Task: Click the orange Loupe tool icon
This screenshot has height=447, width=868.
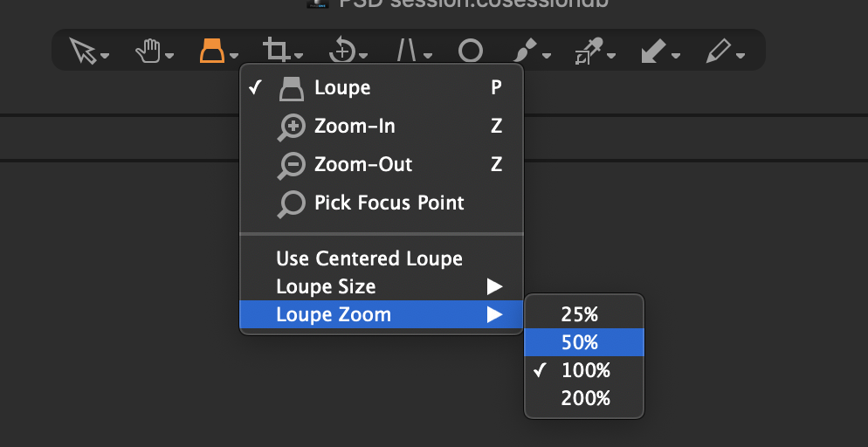Action: (x=212, y=51)
